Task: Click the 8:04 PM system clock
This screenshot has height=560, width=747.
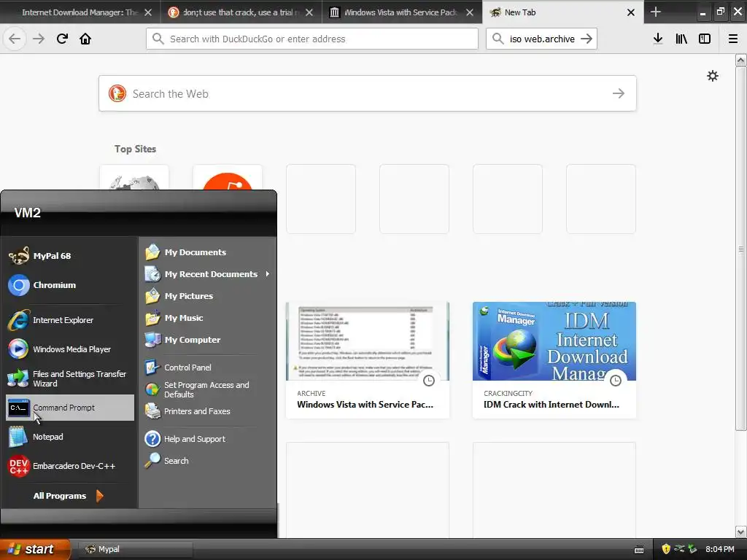Action: click(719, 549)
